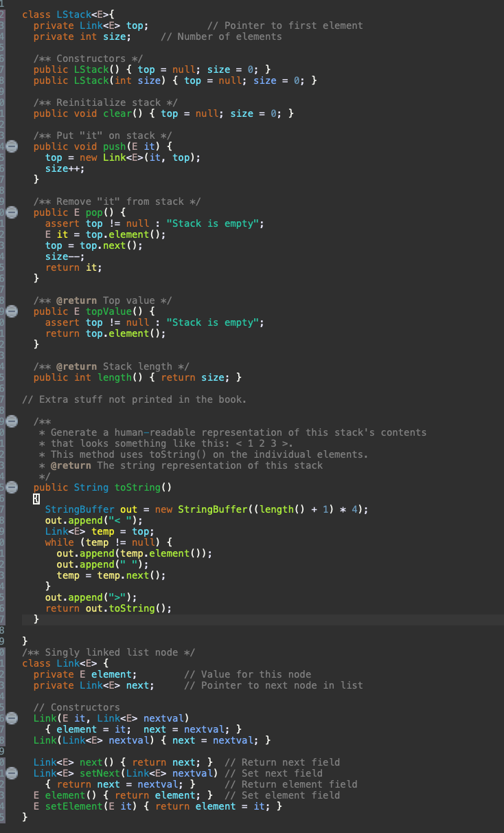
Task: Click the '/** Put "it" on stack */' comment
Action: 103,135
